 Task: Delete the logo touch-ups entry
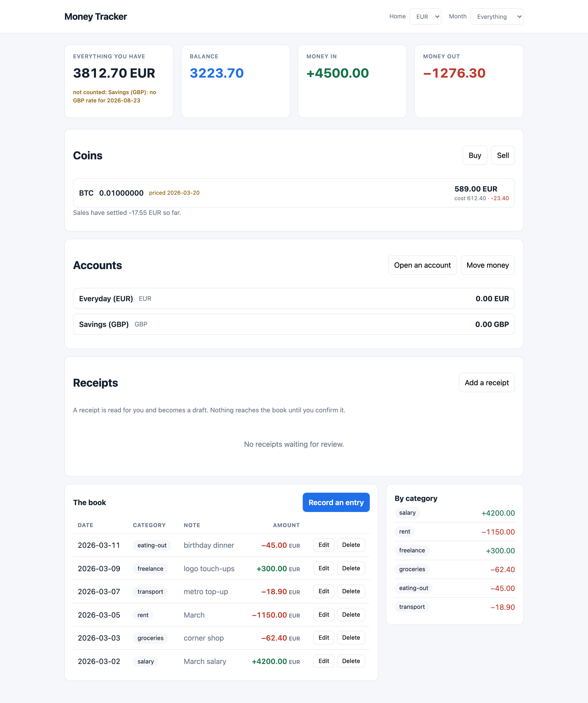[351, 568]
